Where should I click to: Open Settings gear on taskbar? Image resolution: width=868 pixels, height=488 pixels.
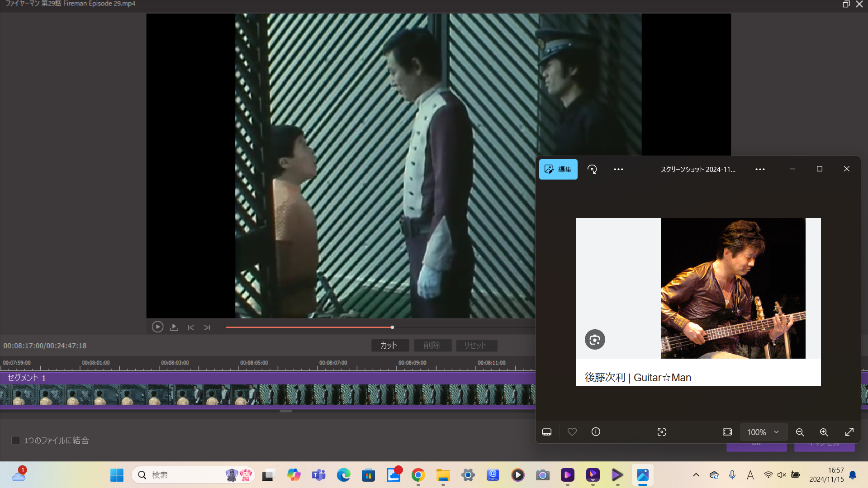point(468,475)
